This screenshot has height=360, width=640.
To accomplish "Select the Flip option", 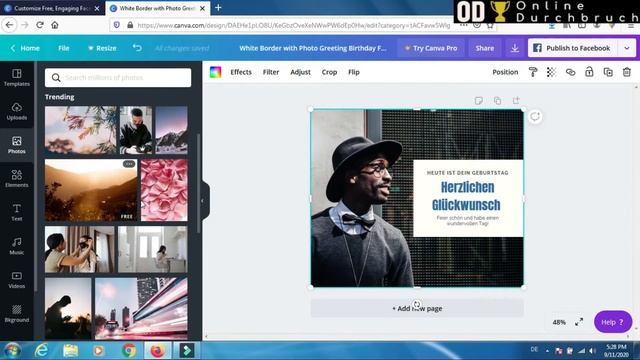I will tap(354, 72).
